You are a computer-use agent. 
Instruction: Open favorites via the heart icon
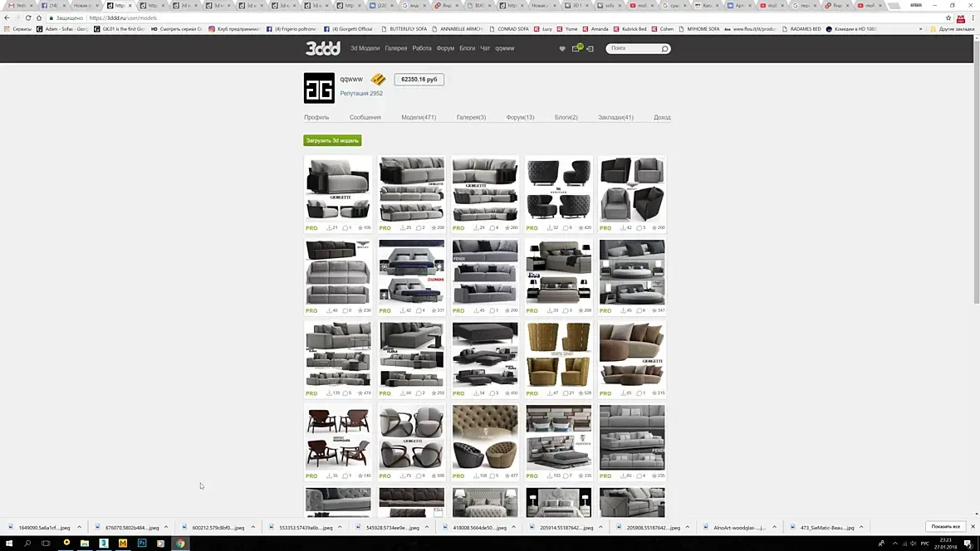pyautogui.click(x=562, y=49)
